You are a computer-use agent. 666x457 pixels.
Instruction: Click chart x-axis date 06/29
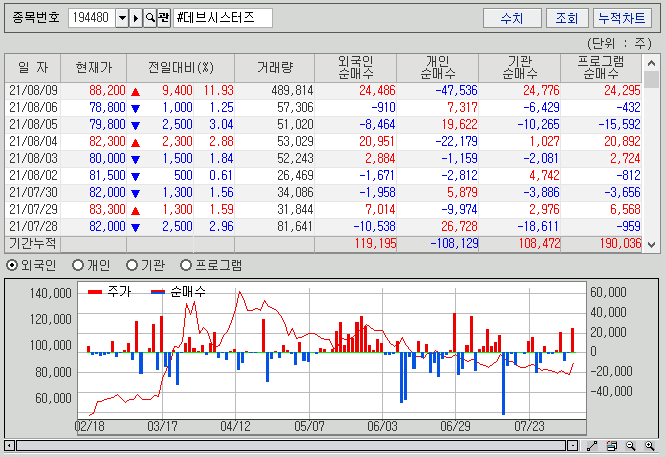(455, 426)
